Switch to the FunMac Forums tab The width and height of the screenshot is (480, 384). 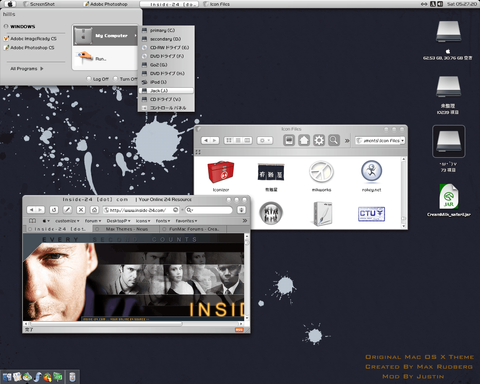coord(193,229)
